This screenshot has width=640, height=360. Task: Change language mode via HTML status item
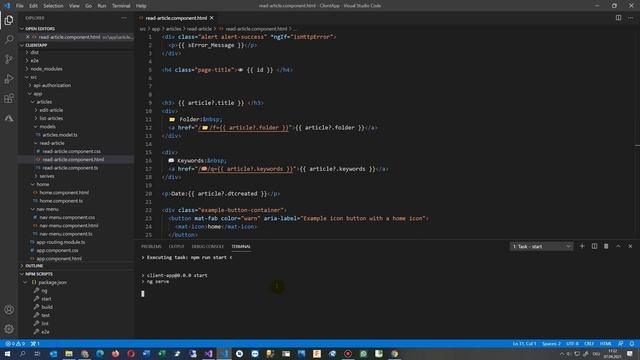pos(605,344)
